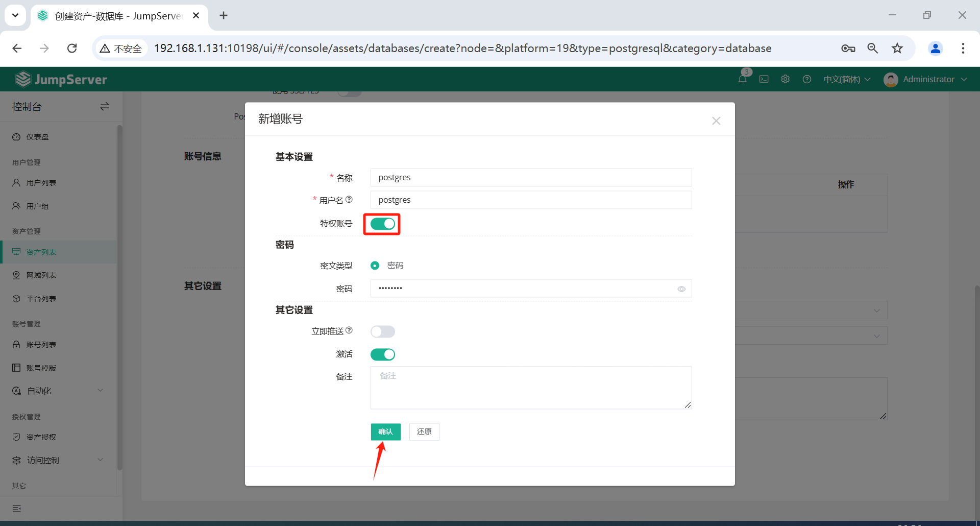
Task: Click the 网域列表 icon
Action: (x=16, y=275)
